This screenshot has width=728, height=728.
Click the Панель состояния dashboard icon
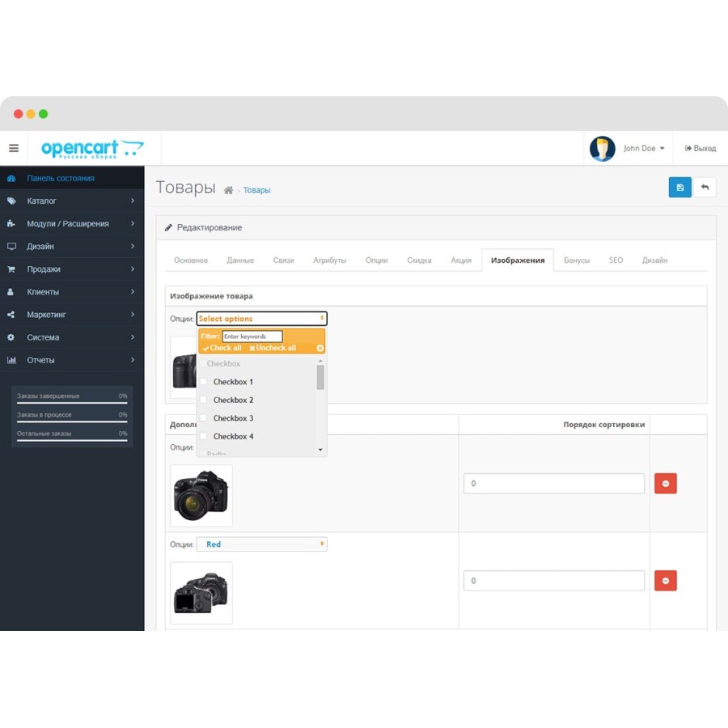click(x=11, y=178)
